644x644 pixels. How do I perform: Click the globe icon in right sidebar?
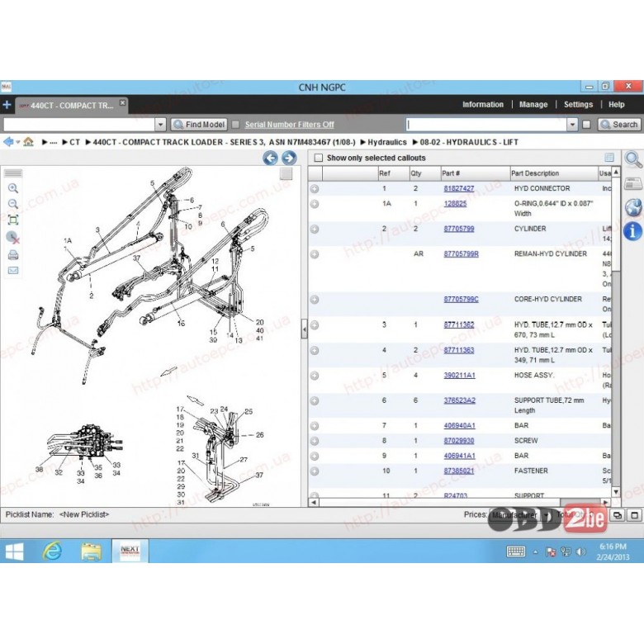pyautogui.click(x=633, y=207)
